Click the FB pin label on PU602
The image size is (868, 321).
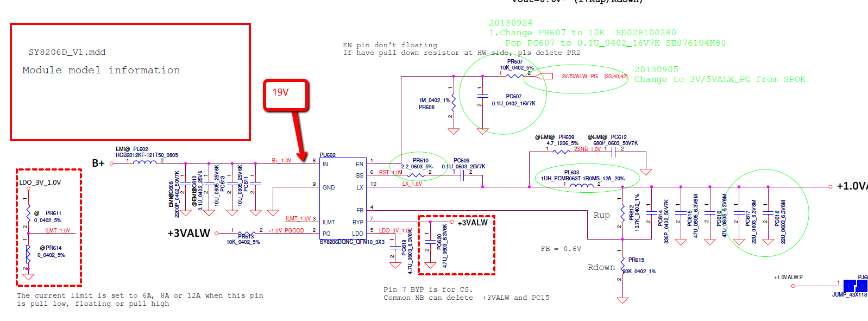(x=360, y=210)
